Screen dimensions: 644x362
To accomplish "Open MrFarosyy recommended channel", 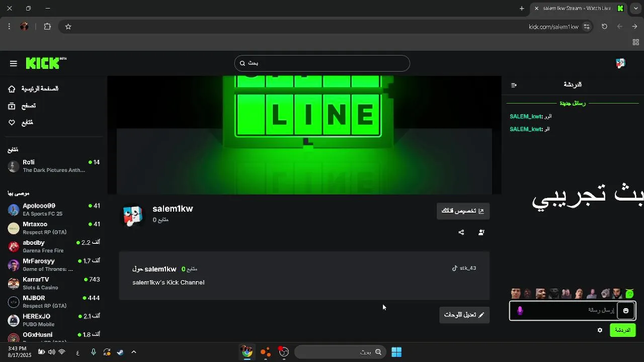I will pos(54,265).
